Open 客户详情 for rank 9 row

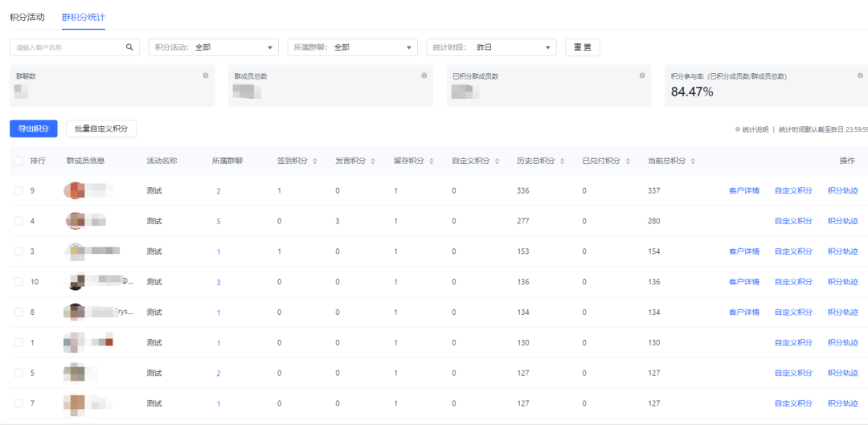744,190
